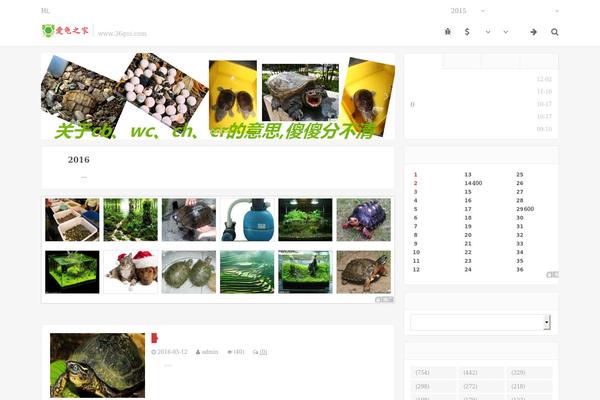Screen dimensions: 600x400
Task: Open the hand-held turtle shell thumbnail
Action: pos(189,220)
